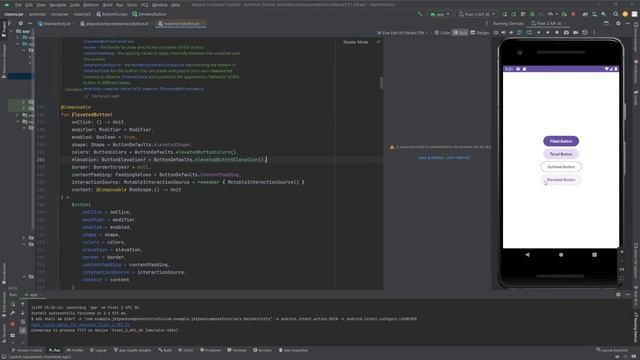Tap Outlined Button on the emulator

click(x=561, y=167)
